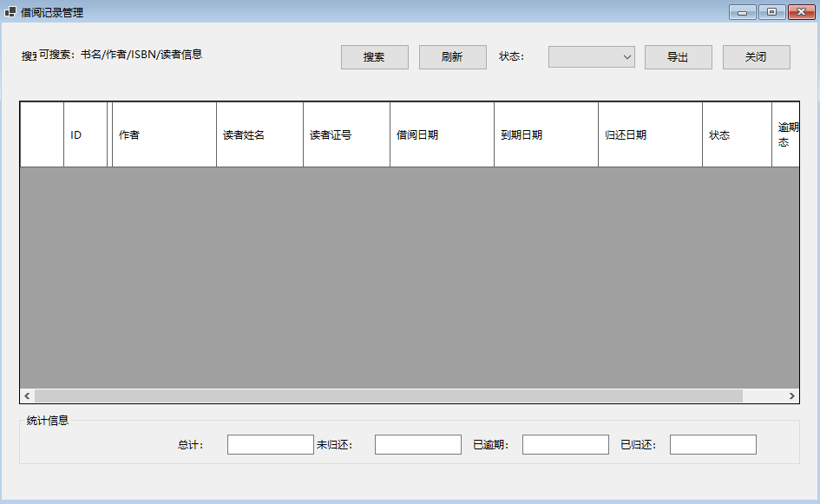Click the 导出 (Export) button
Viewport: 820px width, 504px height.
[x=678, y=56]
